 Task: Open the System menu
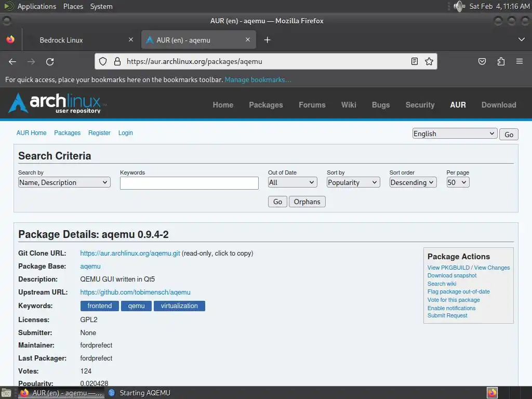coord(101,6)
